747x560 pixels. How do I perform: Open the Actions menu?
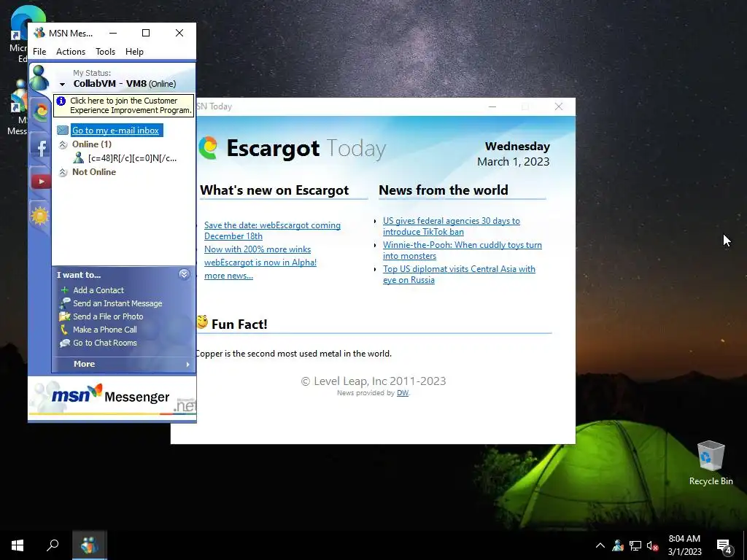(x=71, y=52)
